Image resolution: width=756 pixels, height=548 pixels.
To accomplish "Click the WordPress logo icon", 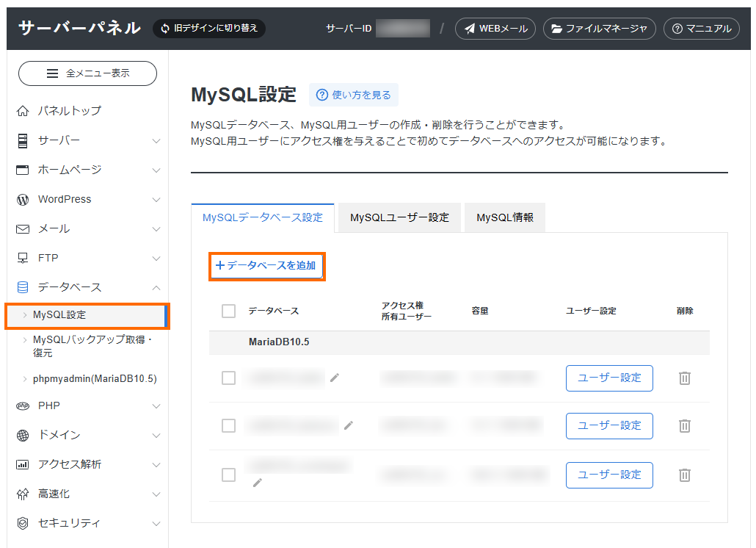I will pyautogui.click(x=23, y=200).
